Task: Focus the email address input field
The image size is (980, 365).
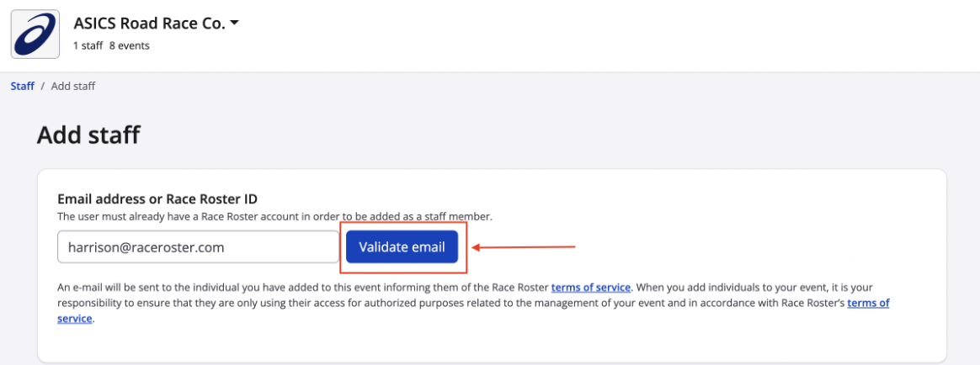Action: [x=197, y=247]
